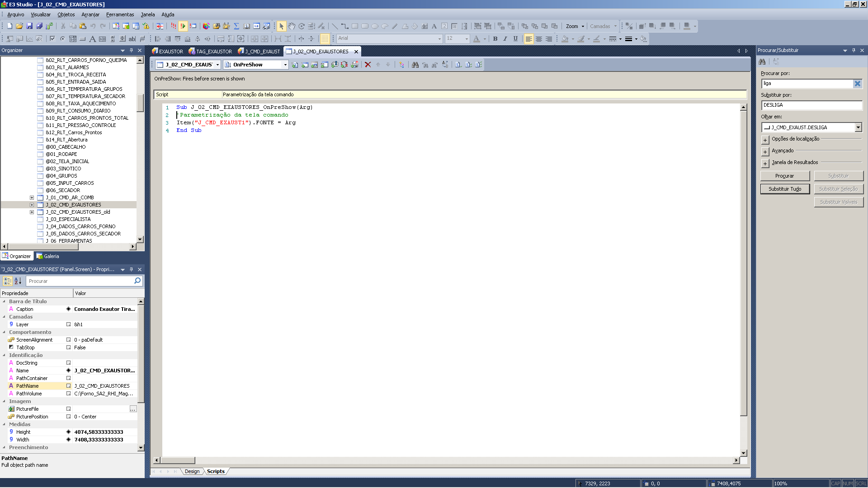Select the hand pan tool
The image size is (868, 488).
pyautogui.click(x=292, y=26)
